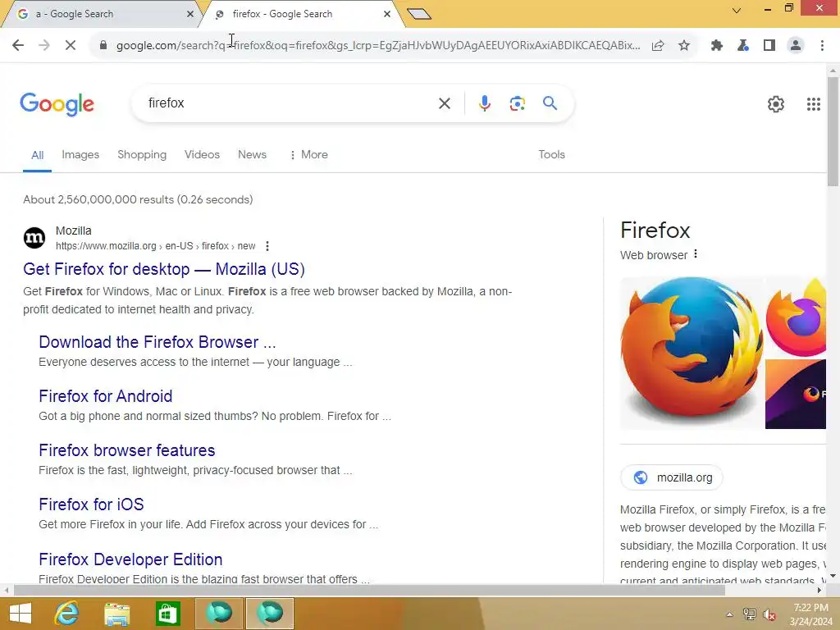Go back to the previous page
This screenshot has width=840, height=630.
tap(18, 46)
